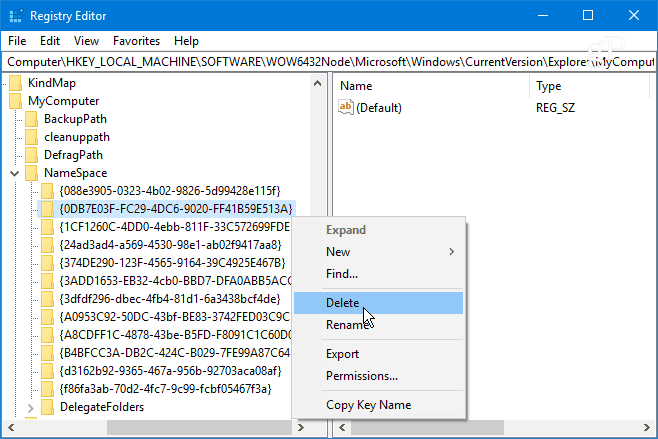This screenshot has width=658, height=439.
Task: Click folder icon of {3ADD1653-EB32-4cb0 key
Action: coord(47,281)
